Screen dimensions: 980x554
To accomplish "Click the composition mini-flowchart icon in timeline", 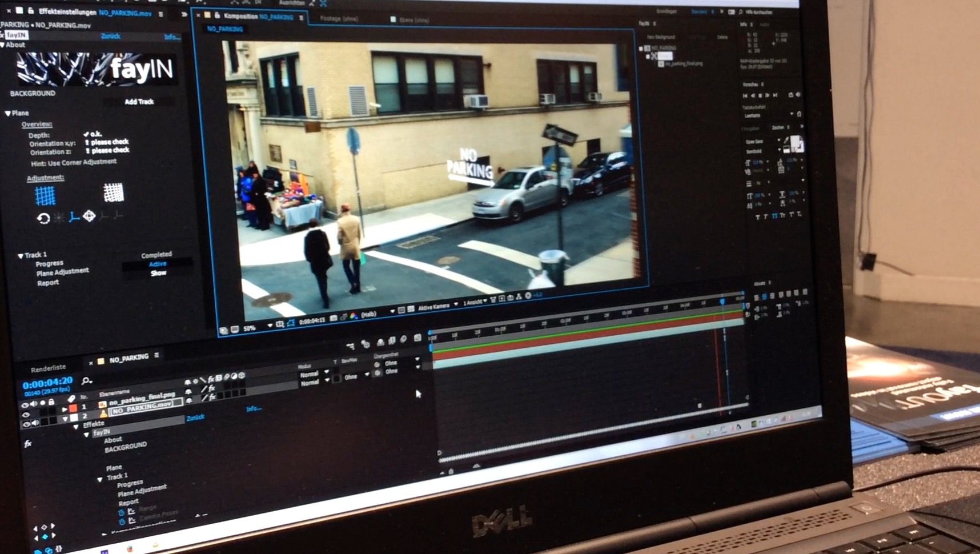I will pyautogui.click(x=350, y=346).
